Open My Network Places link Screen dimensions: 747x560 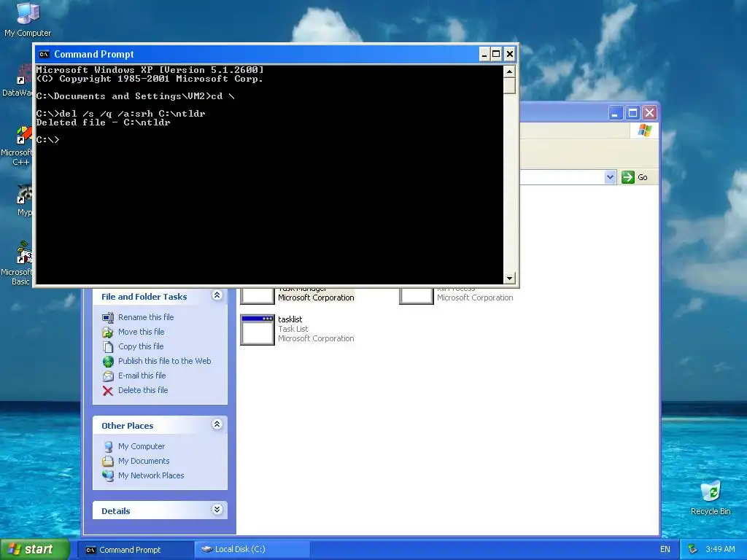click(151, 475)
